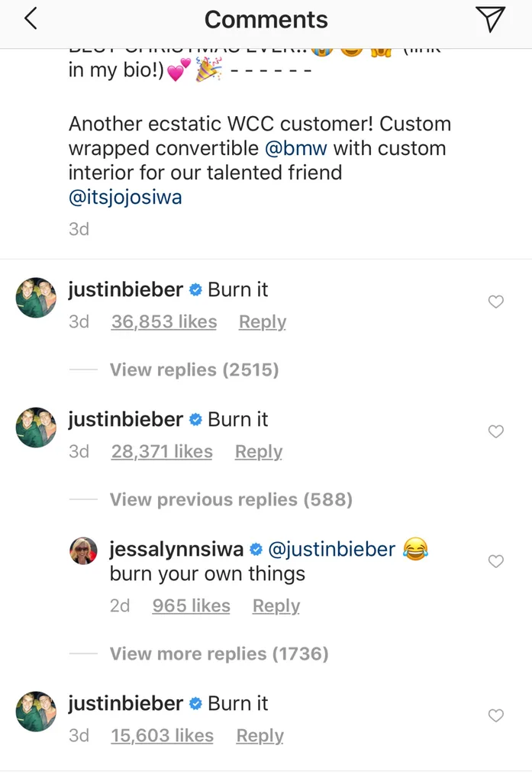Reply to the comment with 15,603 likes
Screen dimensions: 532x781
click(x=260, y=735)
